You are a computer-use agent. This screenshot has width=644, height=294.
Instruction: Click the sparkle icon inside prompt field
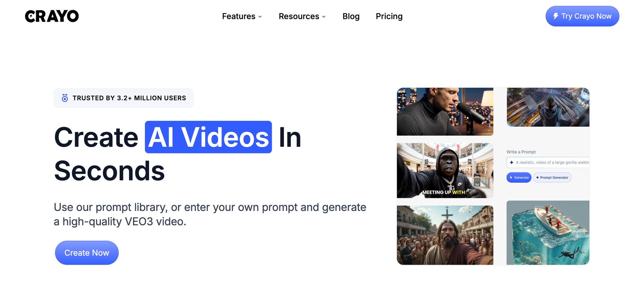pos(512,162)
